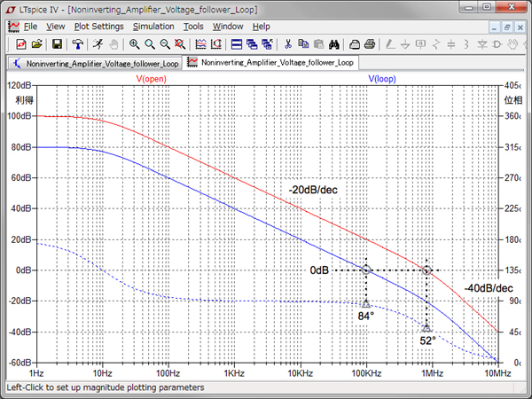Open the Simulation menu

click(x=153, y=27)
